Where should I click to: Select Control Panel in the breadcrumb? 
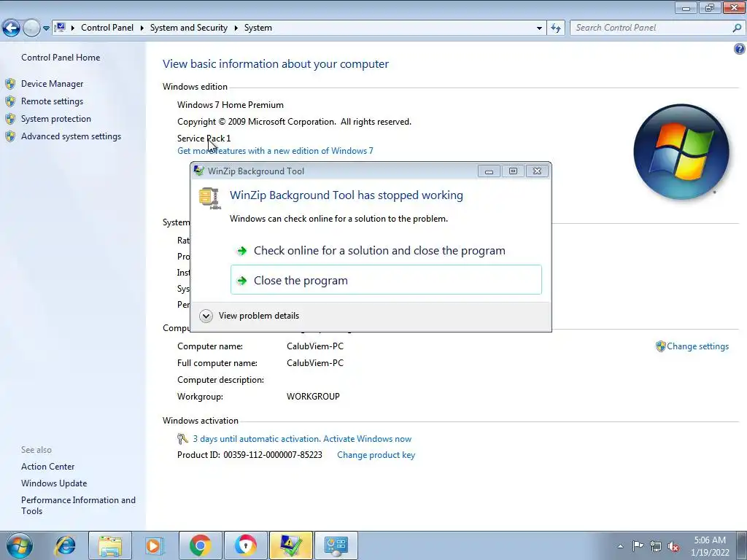click(107, 28)
